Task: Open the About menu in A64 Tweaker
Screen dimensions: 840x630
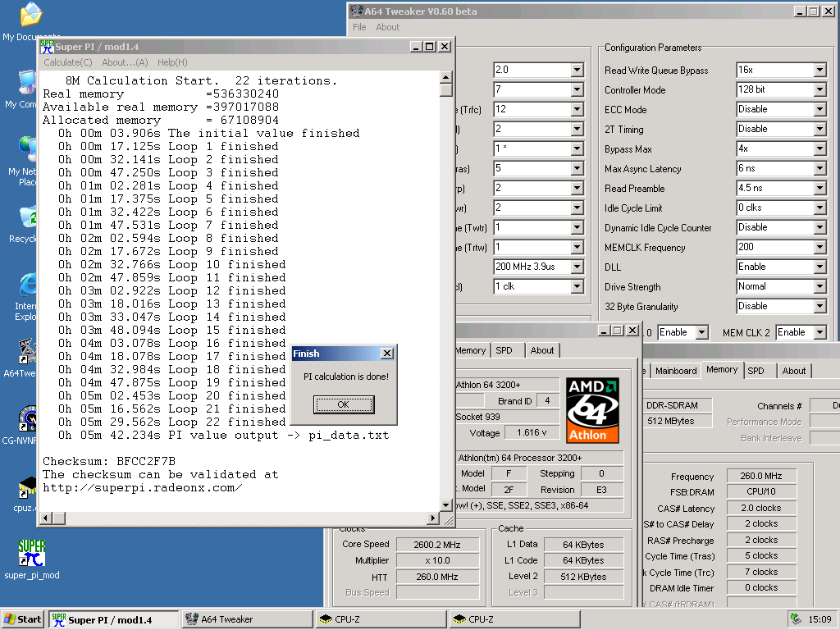Action: [387, 27]
